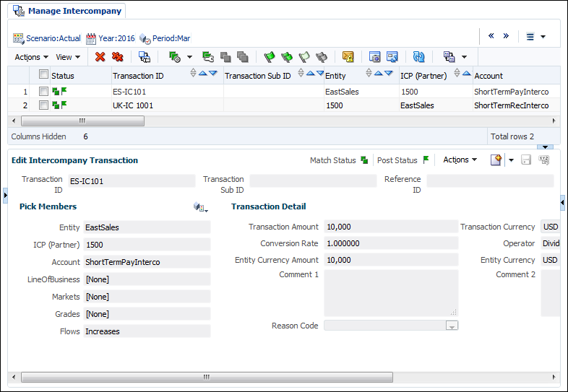Check the box for row ES-IC101

click(x=43, y=92)
